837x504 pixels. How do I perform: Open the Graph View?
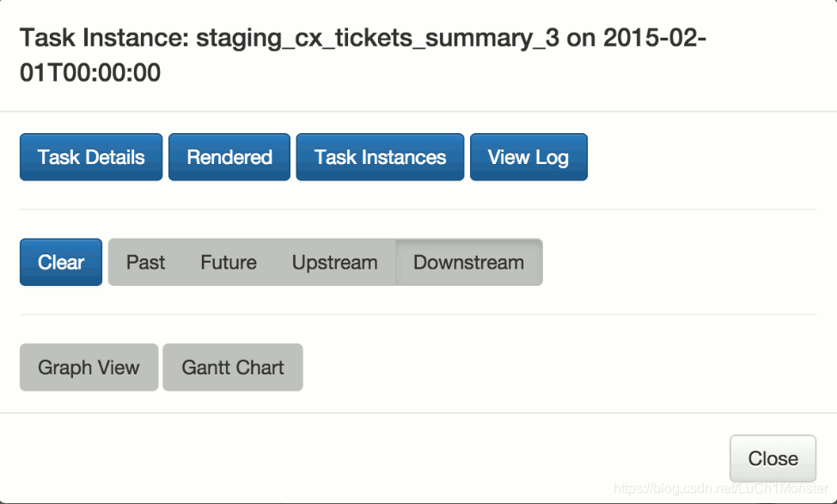coord(89,367)
